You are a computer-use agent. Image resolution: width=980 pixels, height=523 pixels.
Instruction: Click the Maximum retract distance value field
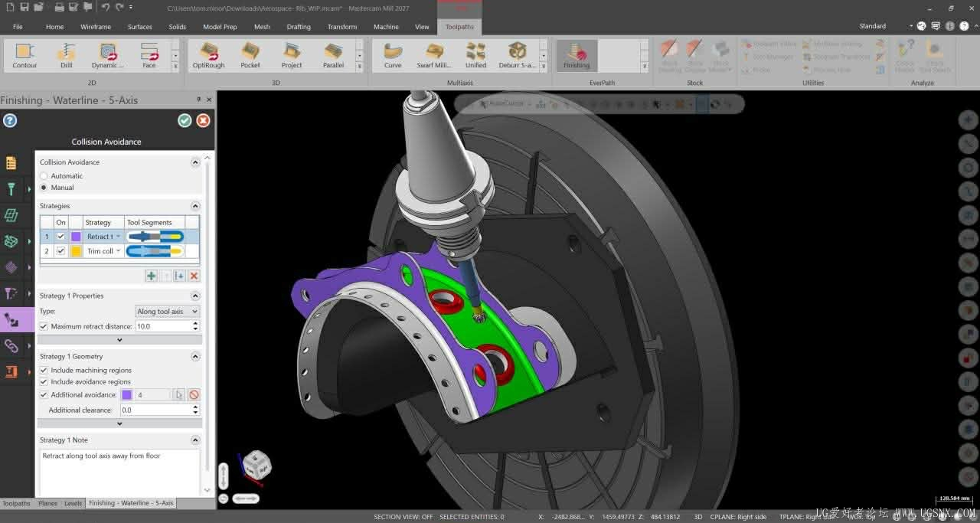(x=162, y=326)
